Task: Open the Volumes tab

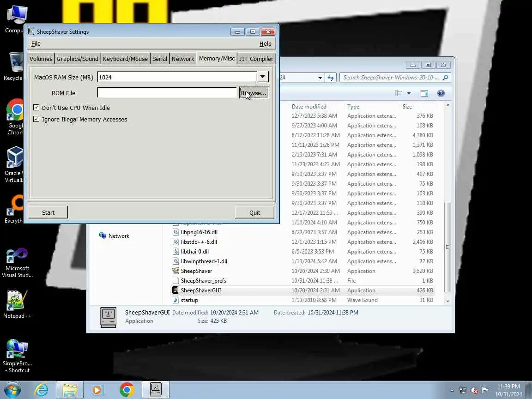Action: coord(41,59)
